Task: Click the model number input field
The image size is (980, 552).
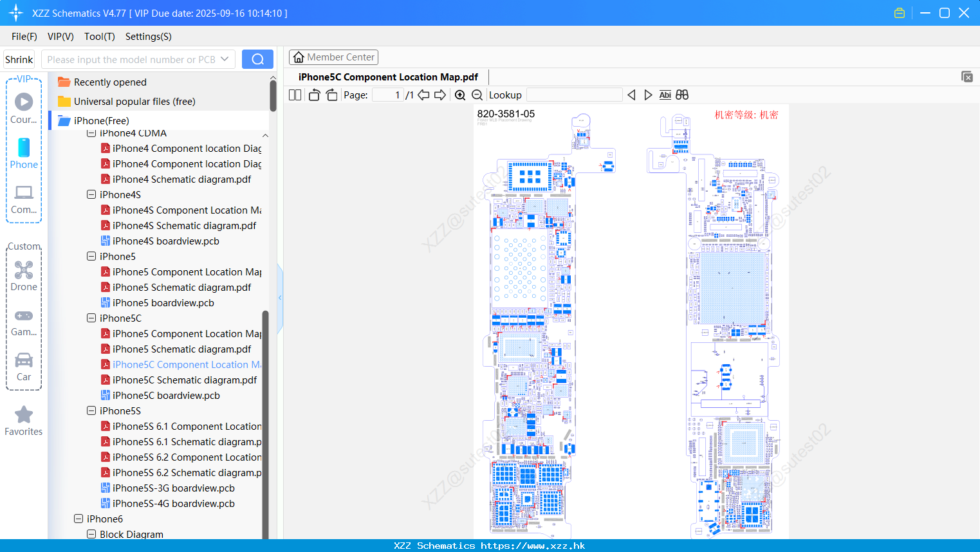Action: [x=131, y=59]
